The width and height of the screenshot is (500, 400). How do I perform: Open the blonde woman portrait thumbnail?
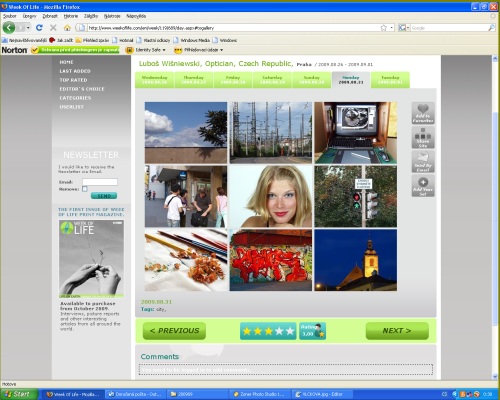pos(271,196)
